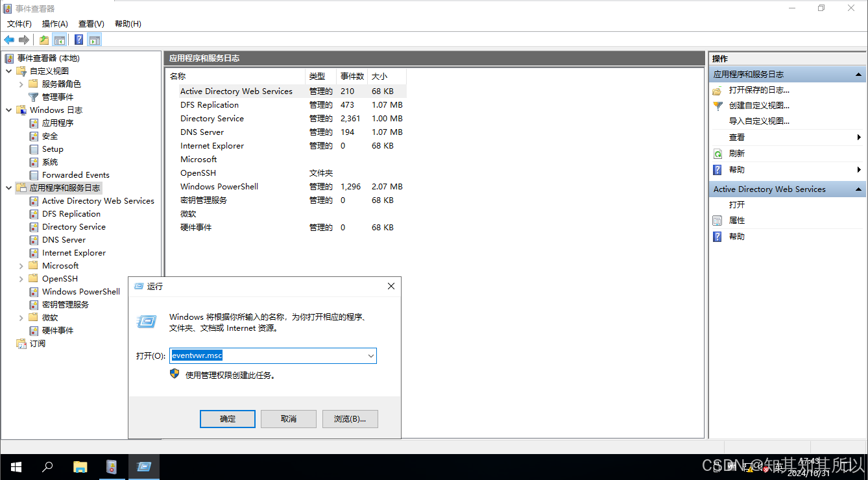Sort list by 名称 column header

[x=235, y=76]
